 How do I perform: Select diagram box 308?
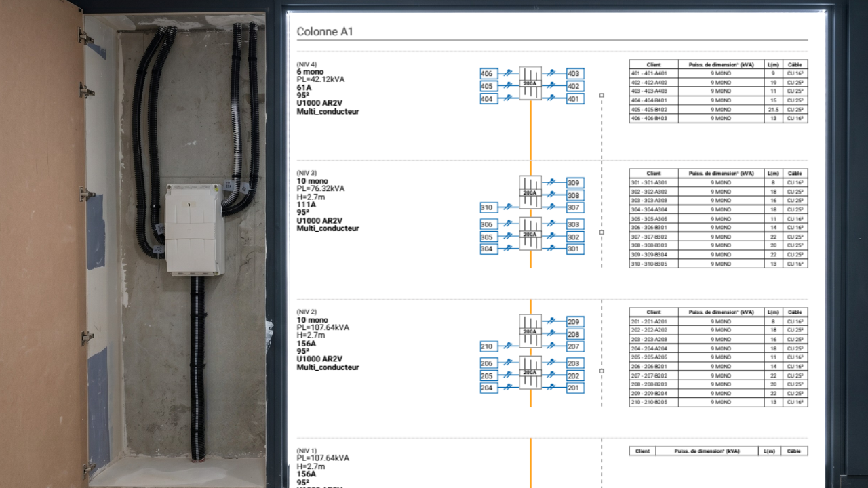(574, 195)
